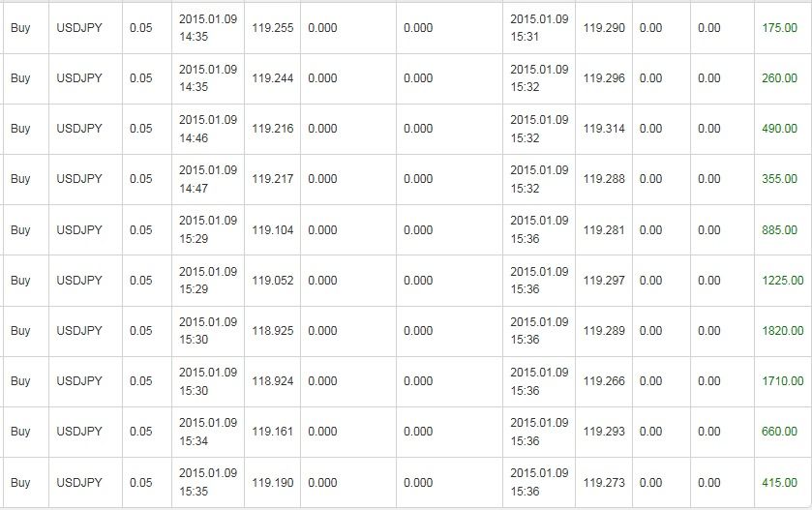Select open price 119.052
The width and height of the screenshot is (812, 510).
pyautogui.click(x=272, y=280)
